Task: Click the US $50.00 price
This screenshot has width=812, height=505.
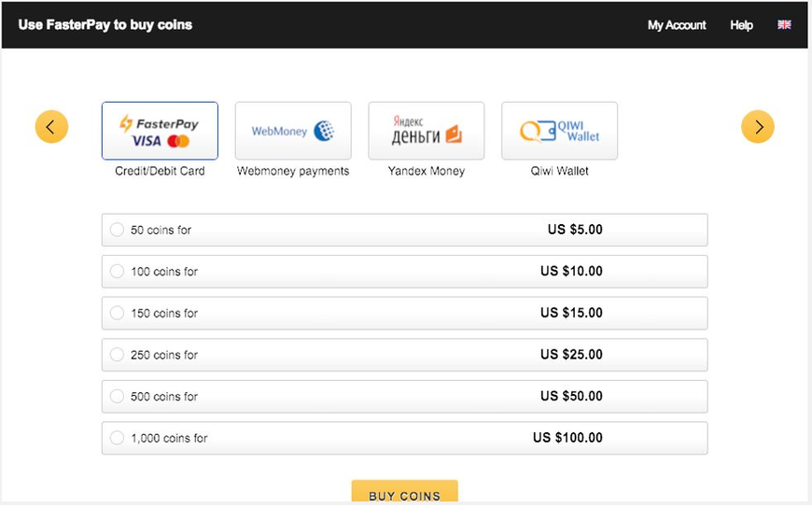Action: pyautogui.click(x=571, y=396)
